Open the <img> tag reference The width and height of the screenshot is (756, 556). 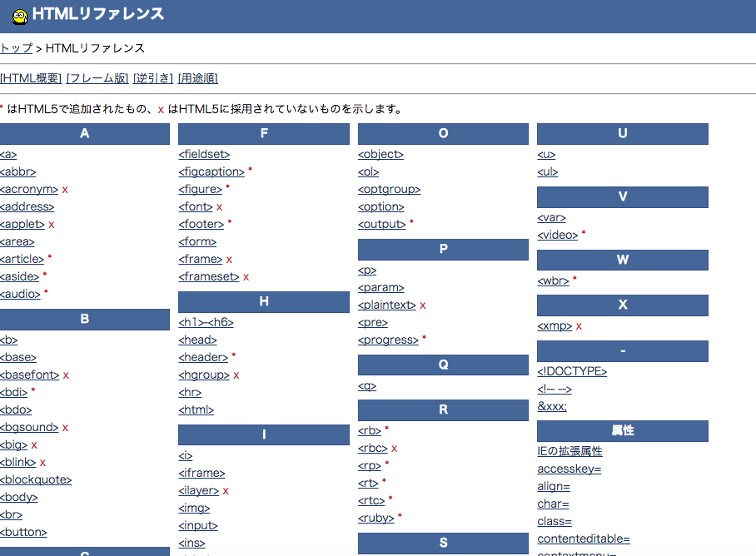[x=194, y=509]
